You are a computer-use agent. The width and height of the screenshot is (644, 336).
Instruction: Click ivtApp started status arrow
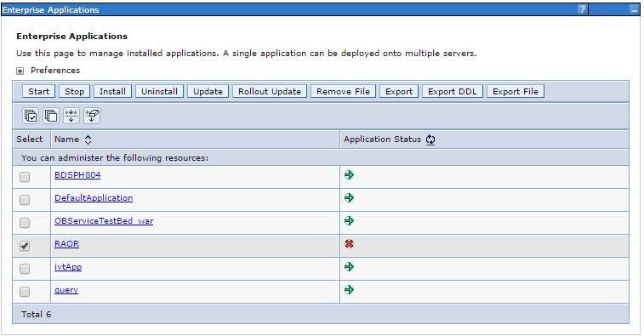(349, 267)
